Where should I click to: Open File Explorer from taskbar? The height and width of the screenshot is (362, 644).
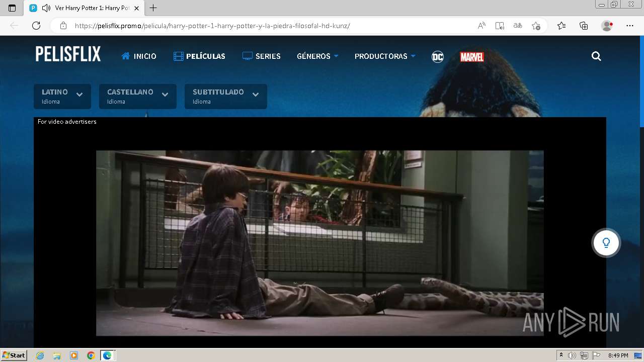(x=57, y=355)
